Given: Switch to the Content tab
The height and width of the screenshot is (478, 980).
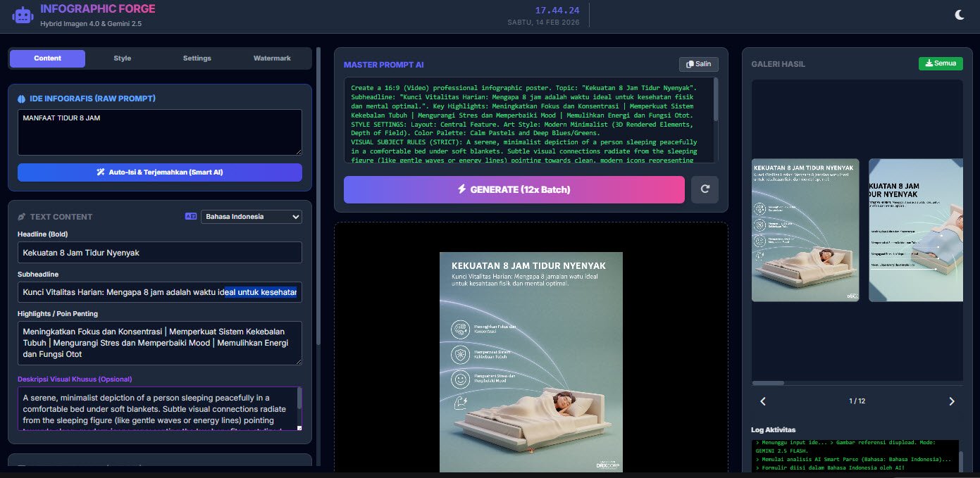Looking at the screenshot, I should point(47,58).
